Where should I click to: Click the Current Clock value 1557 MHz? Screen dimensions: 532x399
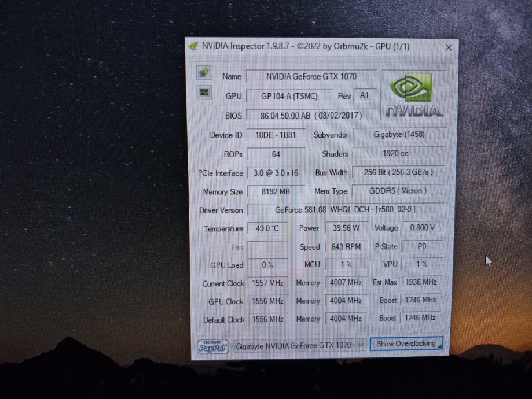tap(267, 283)
